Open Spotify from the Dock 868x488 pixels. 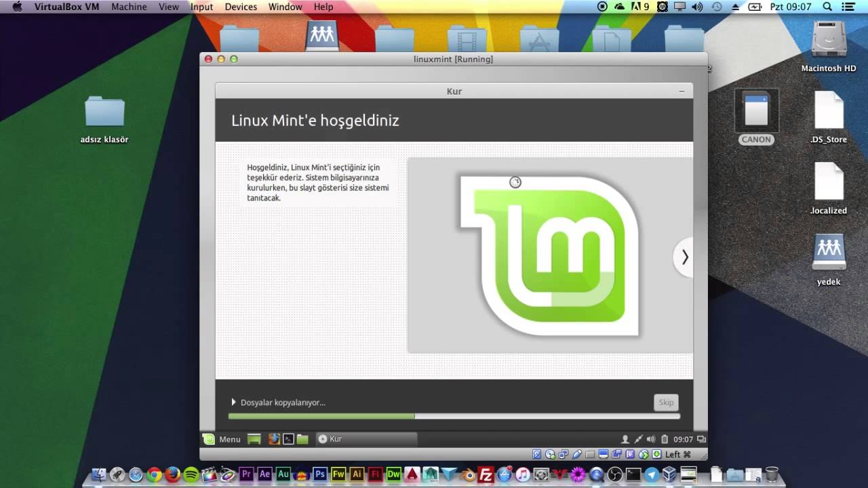[191, 474]
